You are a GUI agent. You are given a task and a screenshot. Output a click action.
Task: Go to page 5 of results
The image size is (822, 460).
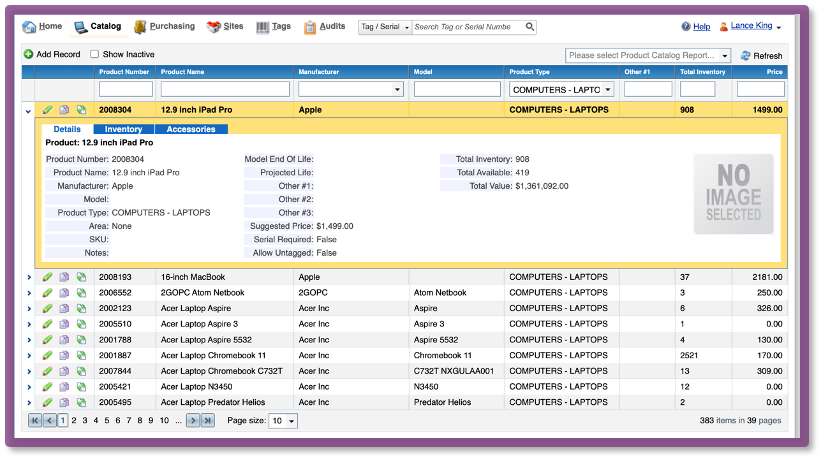[106, 421]
